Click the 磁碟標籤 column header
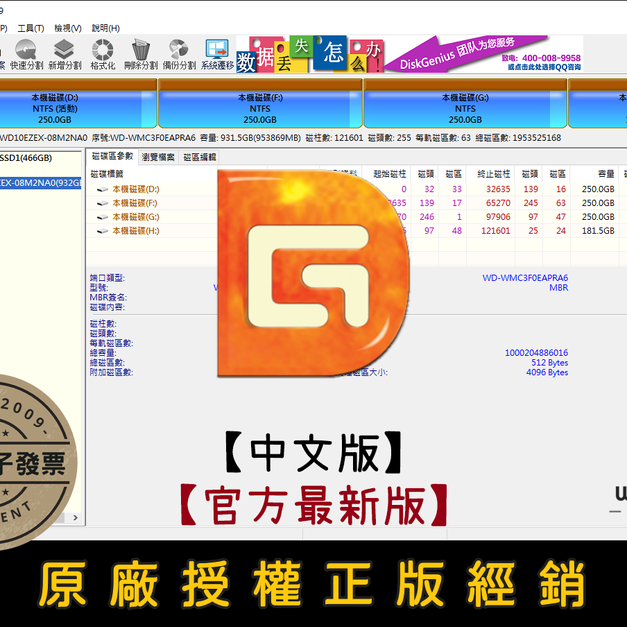Viewport: 627px width, 627px height. pyautogui.click(x=107, y=174)
